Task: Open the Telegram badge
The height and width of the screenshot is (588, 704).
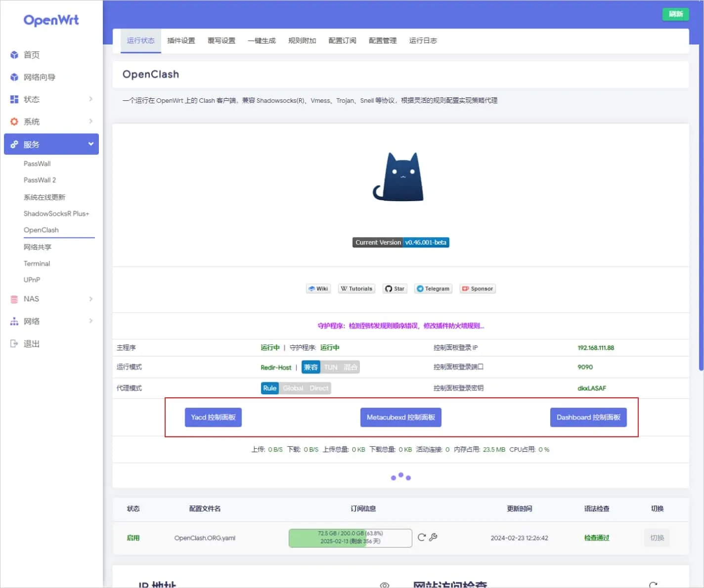Action: coord(433,289)
